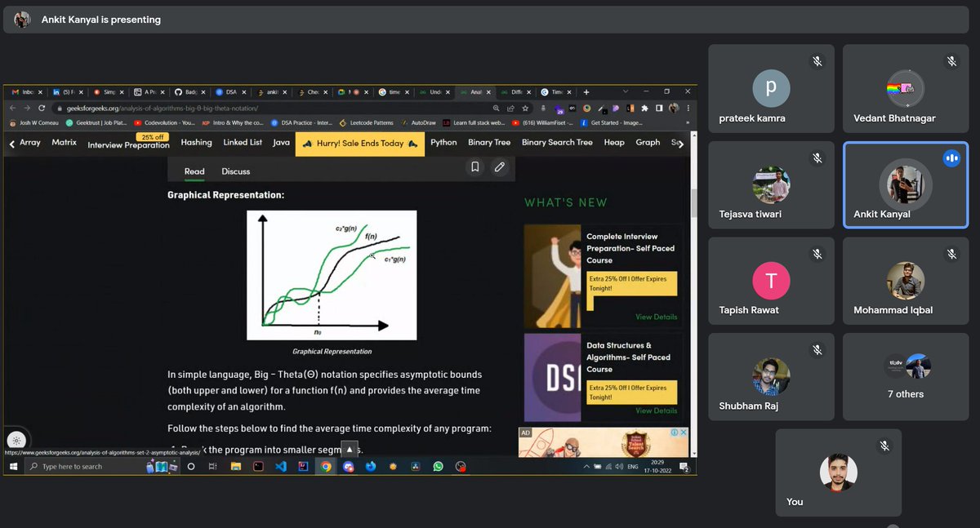Click the muted microphone icon on prateek kamra

coord(817,61)
